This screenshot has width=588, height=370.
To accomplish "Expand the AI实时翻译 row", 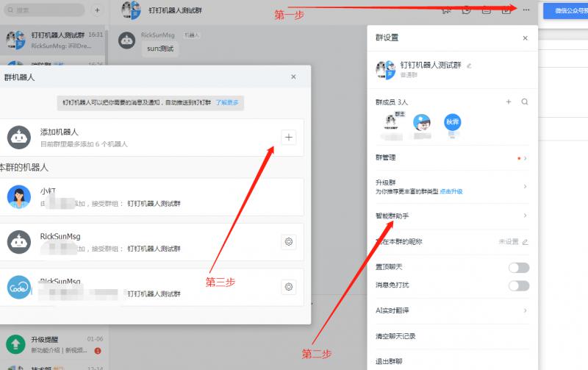I will (452, 310).
